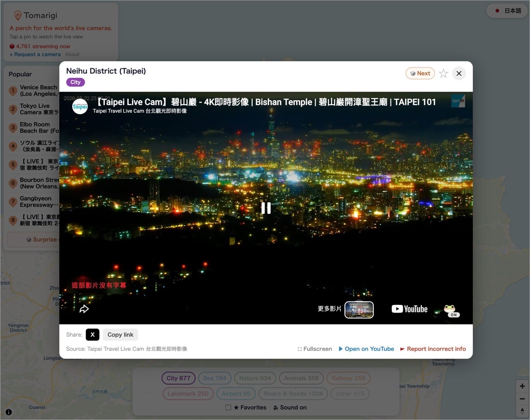Select Gangbyeon Expressway entry
530x420 pixels.
(34, 202)
